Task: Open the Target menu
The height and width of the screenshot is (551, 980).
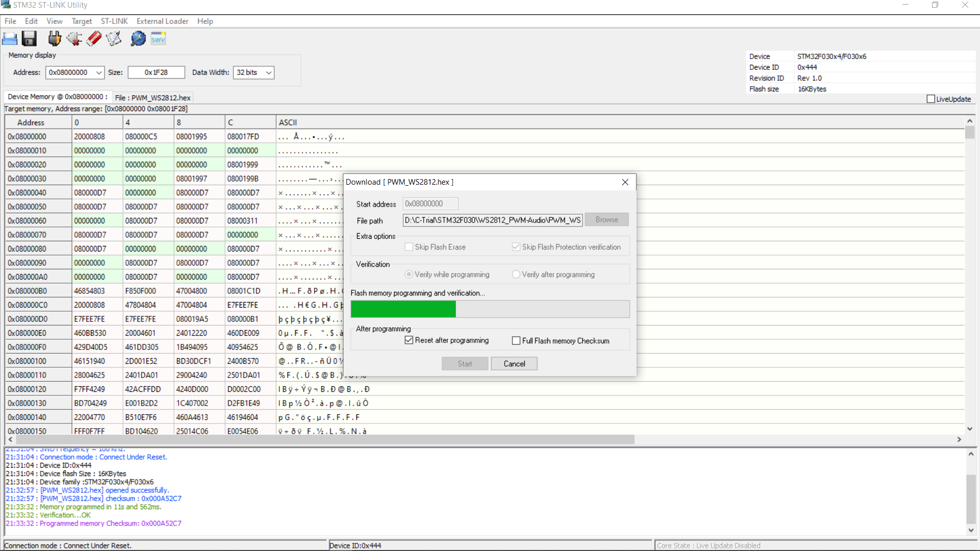Action: coord(82,21)
